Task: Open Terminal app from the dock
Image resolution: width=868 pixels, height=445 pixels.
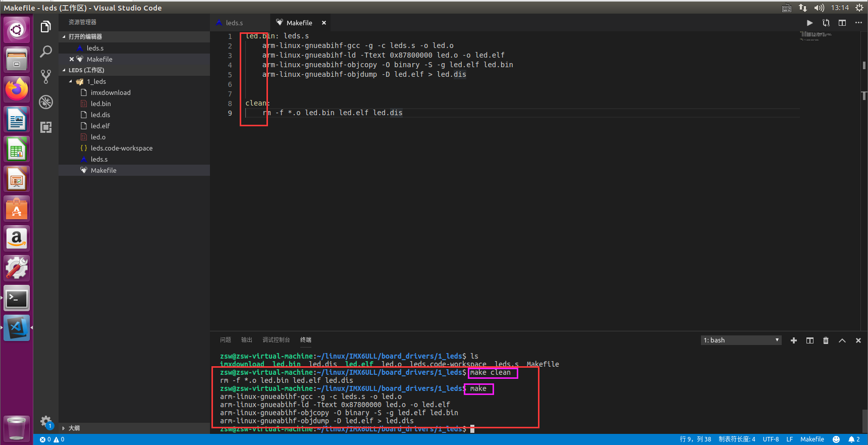Action: click(17, 298)
